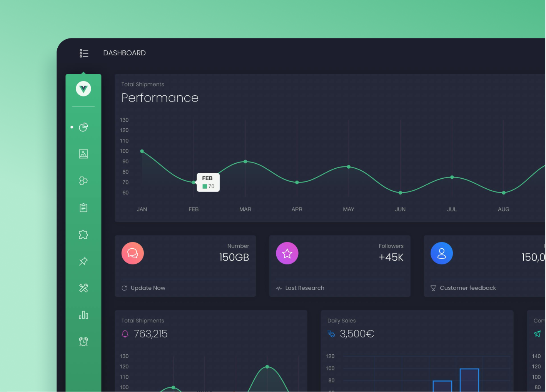This screenshot has height=392, width=546.
Task: Click the +45K followers value
Action: point(391,257)
